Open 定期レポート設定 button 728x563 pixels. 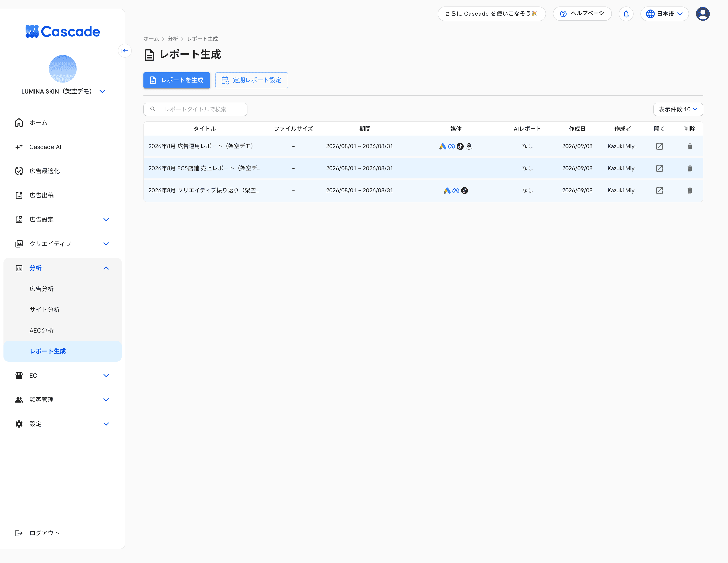pos(251,80)
